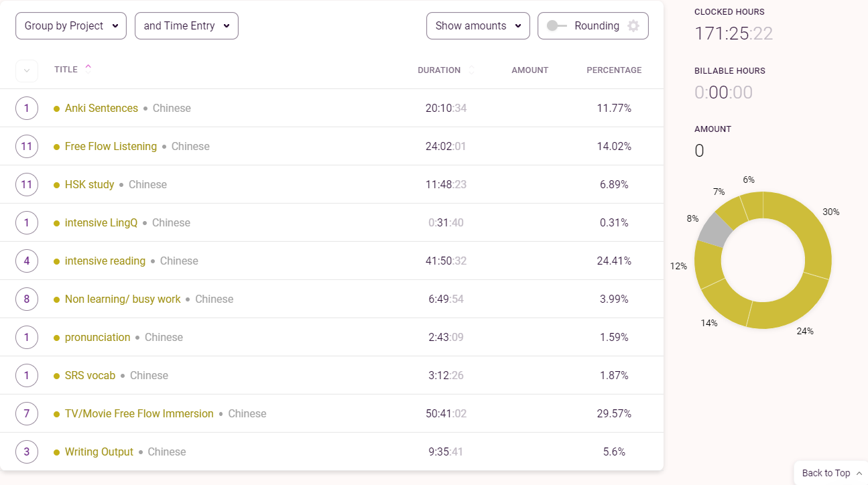Sort by the Amount column header
The height and width of the screenshot is (485, 868).
coord(530,70)
